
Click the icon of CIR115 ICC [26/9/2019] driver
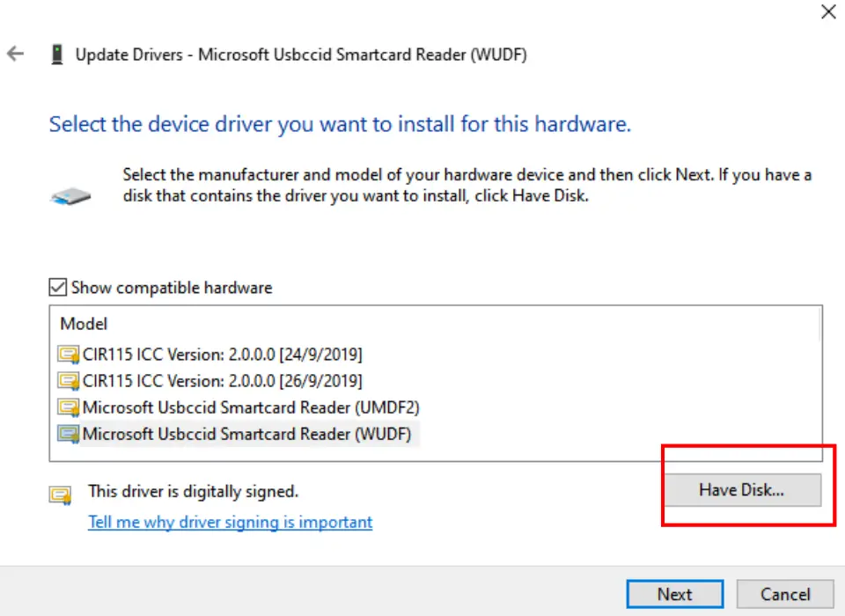pyautogui.click(x=69, y=381)
